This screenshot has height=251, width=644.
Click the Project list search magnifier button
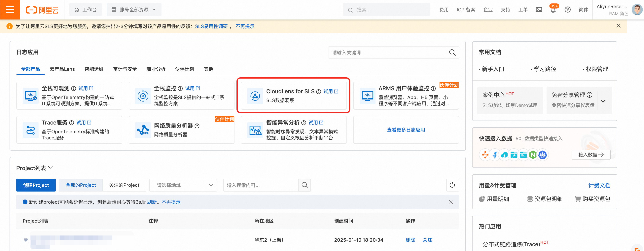[304, 185]
